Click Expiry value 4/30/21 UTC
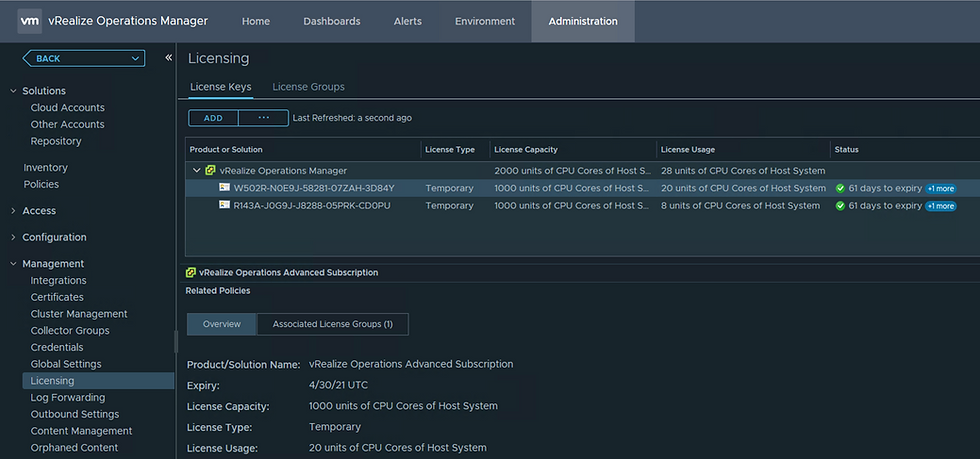980x459 pixels. (338, 385)
